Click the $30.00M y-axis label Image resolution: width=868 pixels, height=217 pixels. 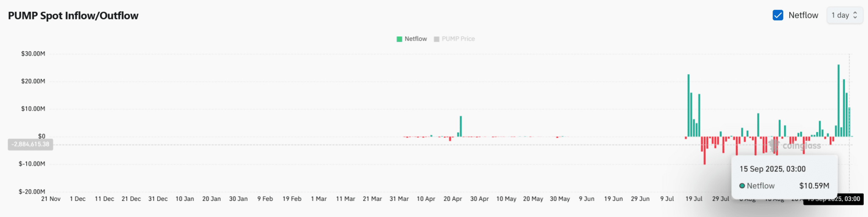click(33, 54)
